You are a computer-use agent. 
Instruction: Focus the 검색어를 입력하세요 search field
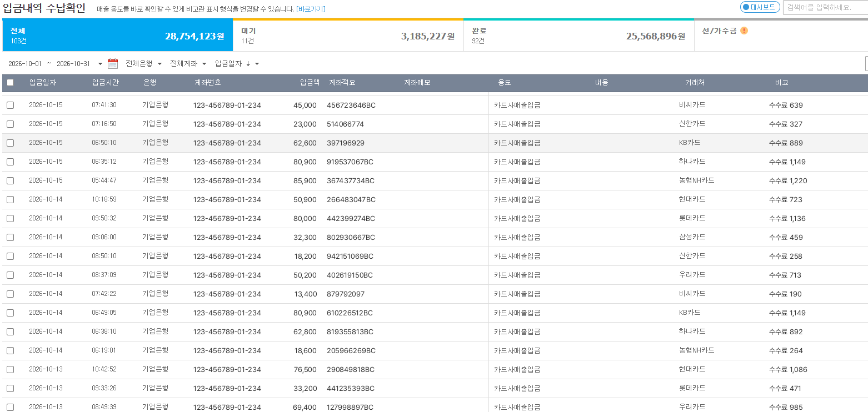tap(825, 7)
